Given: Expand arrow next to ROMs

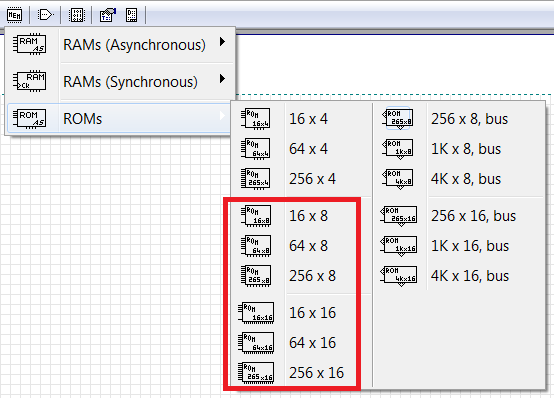Looking at the screenshot, I should click(x=222, y=116).
